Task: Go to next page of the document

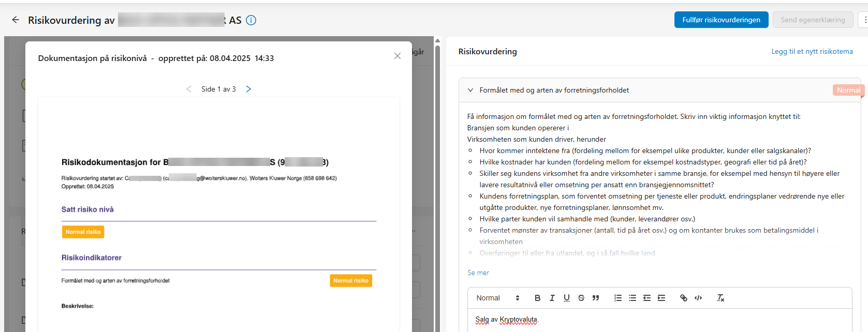Action: (248, 89)
